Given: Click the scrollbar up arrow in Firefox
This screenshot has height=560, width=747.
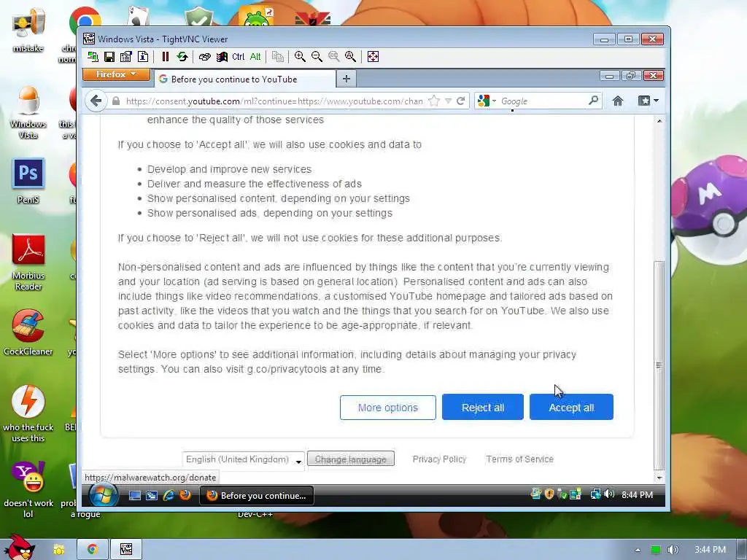Looking at the screenshot, I should pyautogui.click(x=659, y=121).
